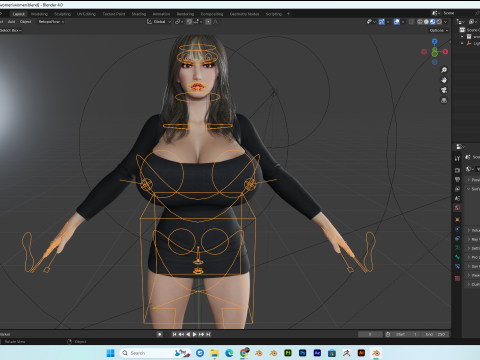The height and width of the screenshot is (360, 480).
Task: Switch to the Modeling workspace tab
Action: 39,14
